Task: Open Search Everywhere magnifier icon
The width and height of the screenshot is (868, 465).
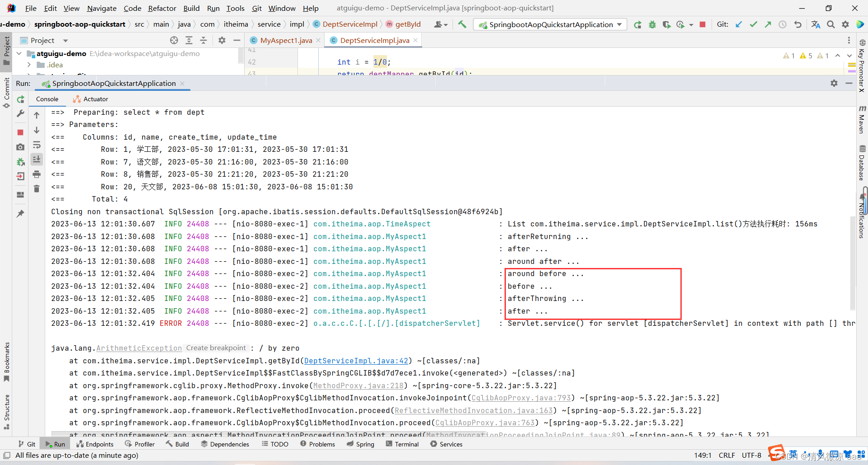Action: tap(831, 24)
